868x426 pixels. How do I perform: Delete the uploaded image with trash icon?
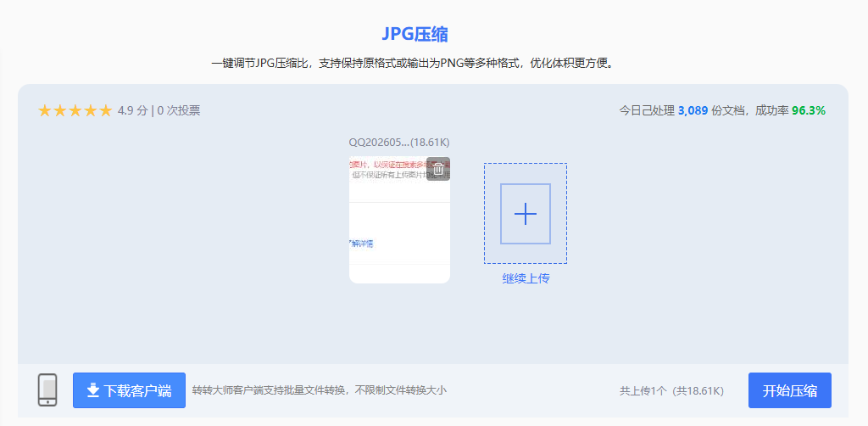coord(438,169)
